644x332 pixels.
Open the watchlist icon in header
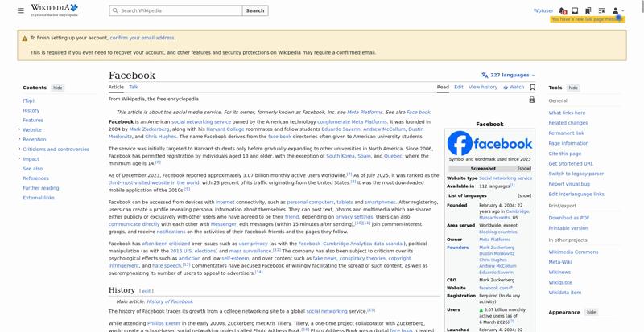point(601,10)
